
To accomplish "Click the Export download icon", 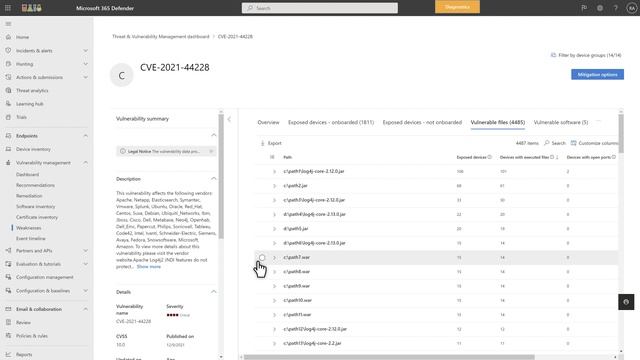I will [x=262, y=143].
